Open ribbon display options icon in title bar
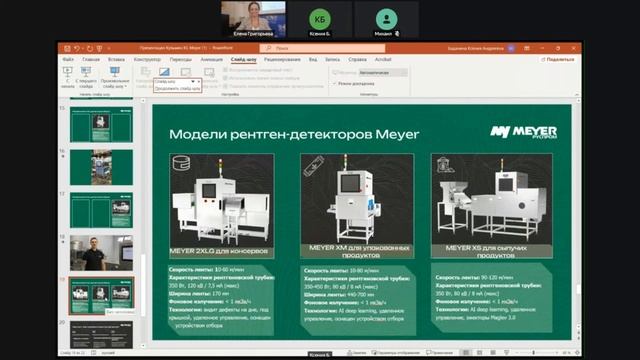Image resolution: width=640 pixels, height=360 pixels. pos(527,48)
